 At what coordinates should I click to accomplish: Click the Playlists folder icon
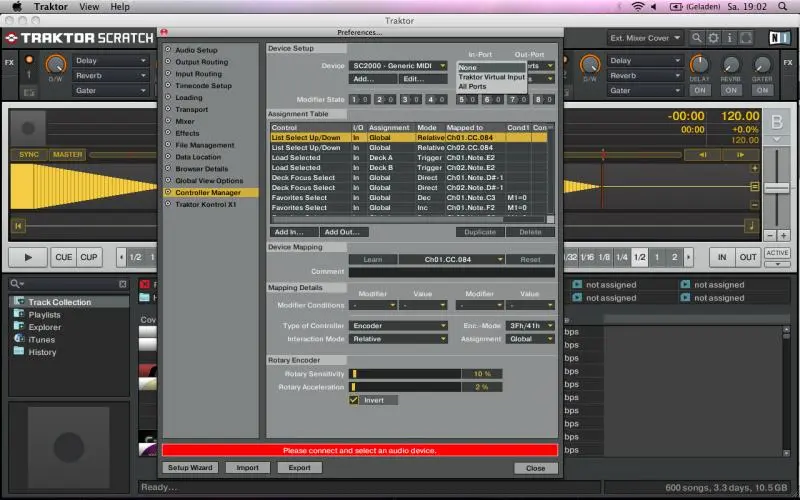[x=18, y=315]
